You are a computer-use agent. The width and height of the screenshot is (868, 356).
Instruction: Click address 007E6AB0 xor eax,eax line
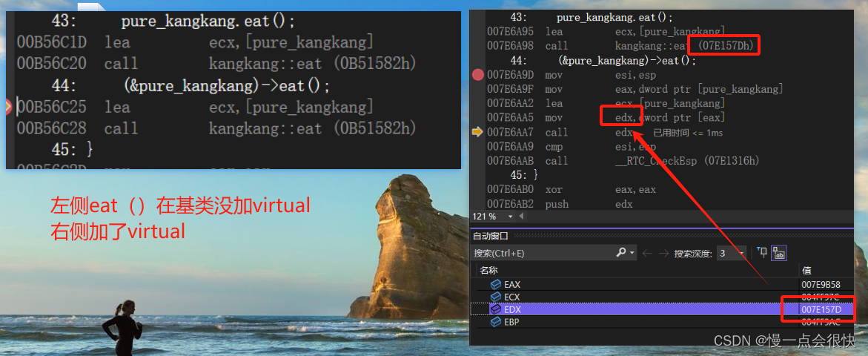572,190
